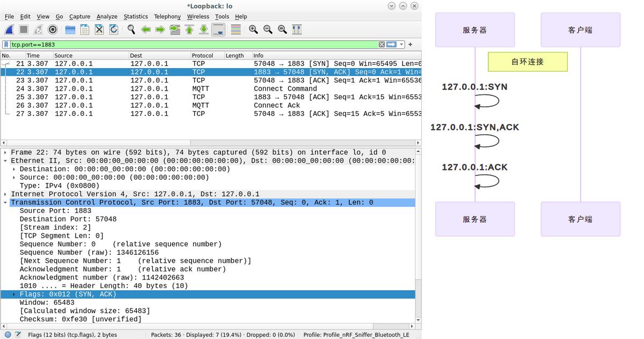
Task: Click the Zoom in toolbar icon
Action: pos(252,30)
